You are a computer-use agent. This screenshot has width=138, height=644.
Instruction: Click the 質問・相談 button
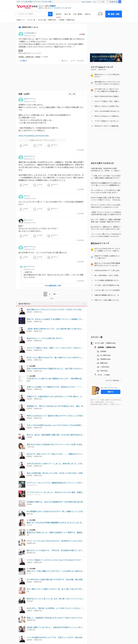(113, 14)
